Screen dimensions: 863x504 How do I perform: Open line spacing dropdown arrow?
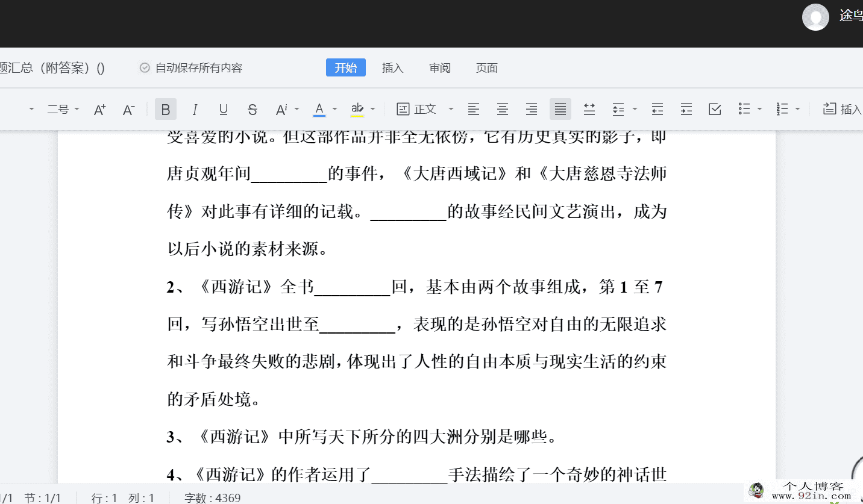click(x=635, y=109)
